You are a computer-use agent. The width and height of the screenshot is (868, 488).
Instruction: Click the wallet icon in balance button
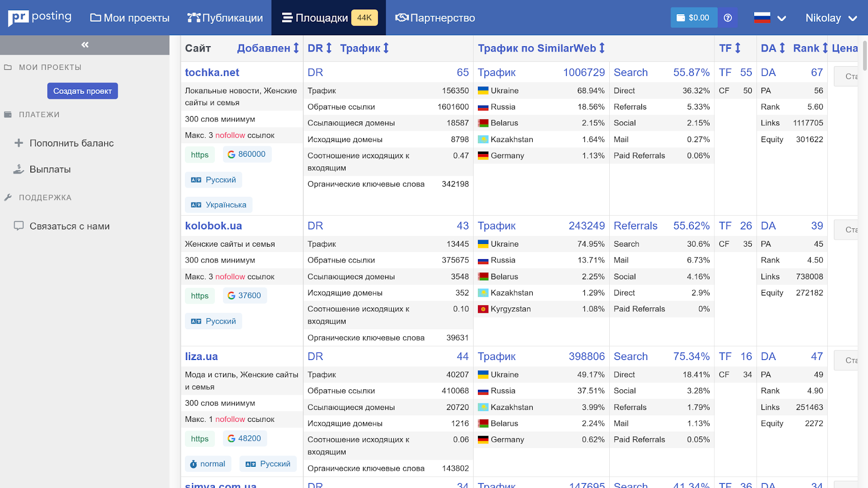pos(680,18)
